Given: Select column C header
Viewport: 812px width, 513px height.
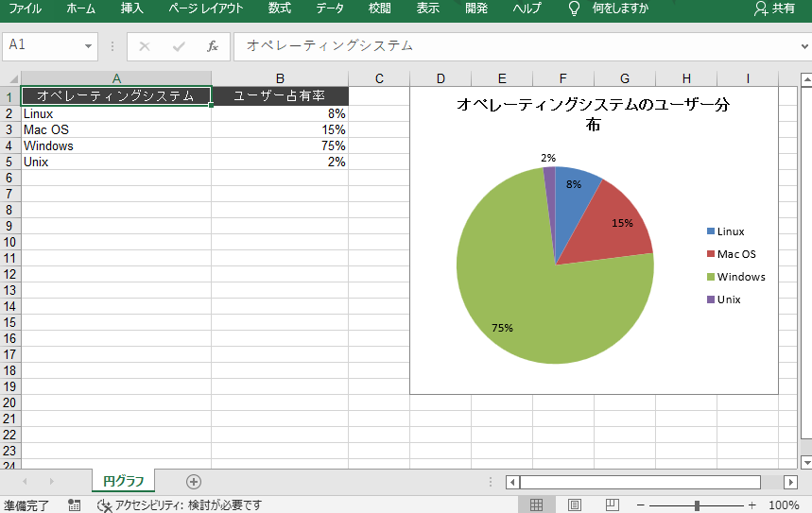Looking at the screenshot, I should [379, 78].
